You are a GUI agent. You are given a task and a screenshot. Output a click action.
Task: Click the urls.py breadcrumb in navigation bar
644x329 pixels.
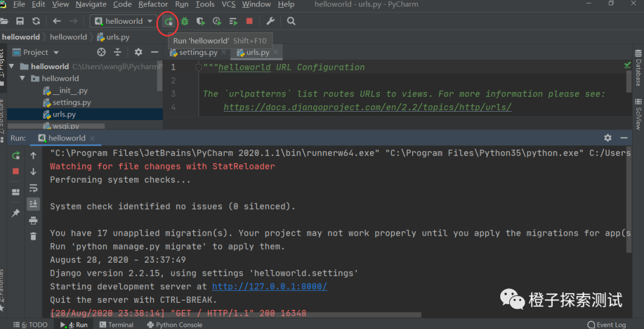pos(113,37)
